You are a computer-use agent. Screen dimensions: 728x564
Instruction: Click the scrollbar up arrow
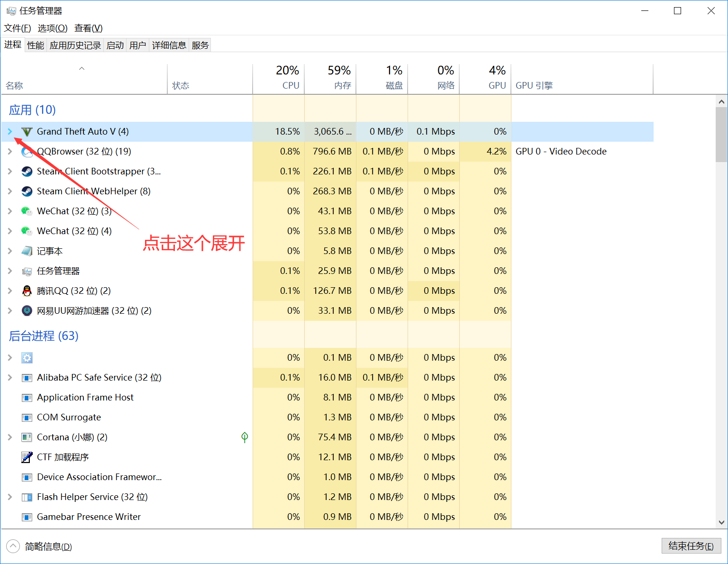coord(721,101)
